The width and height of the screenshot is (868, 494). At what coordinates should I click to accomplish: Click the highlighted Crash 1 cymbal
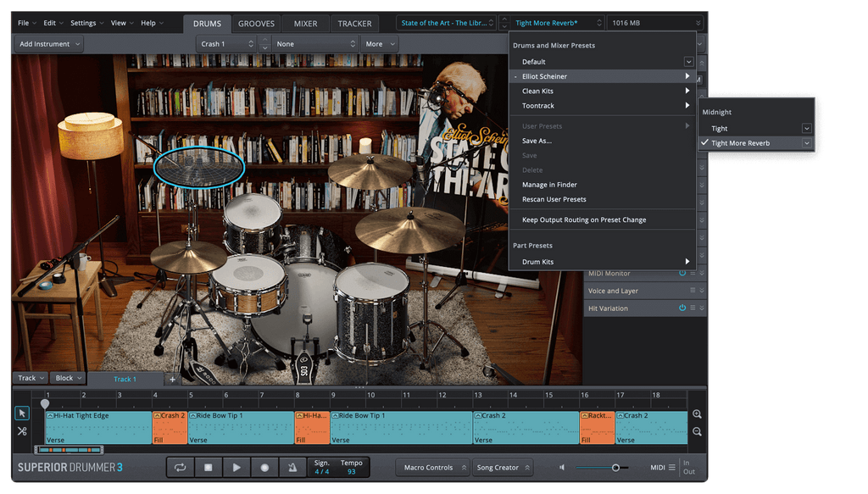point(198,168)
